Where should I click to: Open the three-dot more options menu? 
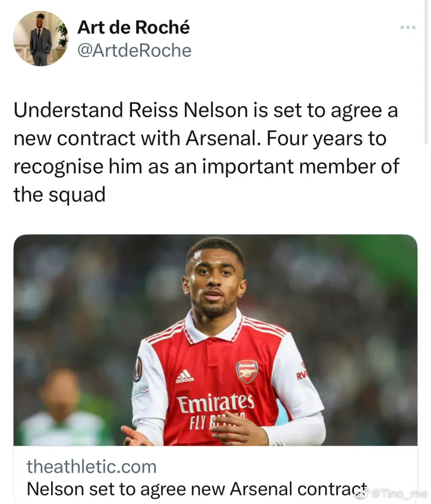click(408, 27)
